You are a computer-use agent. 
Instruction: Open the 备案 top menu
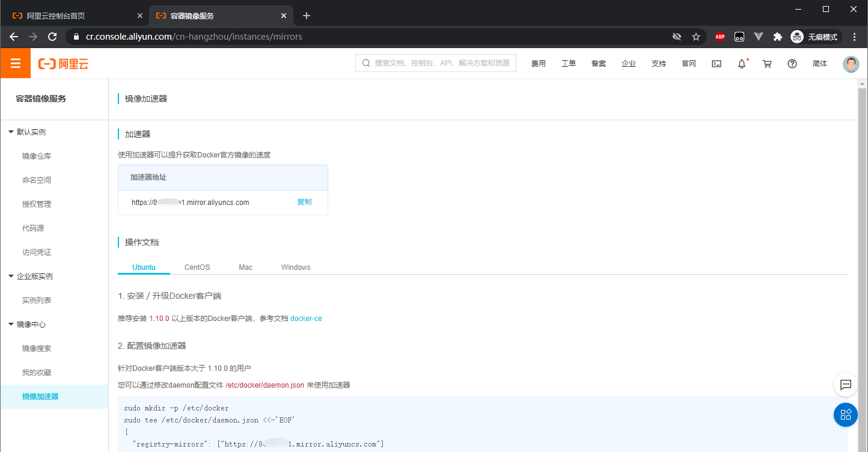pyautogui.click(x=599, y=64)
